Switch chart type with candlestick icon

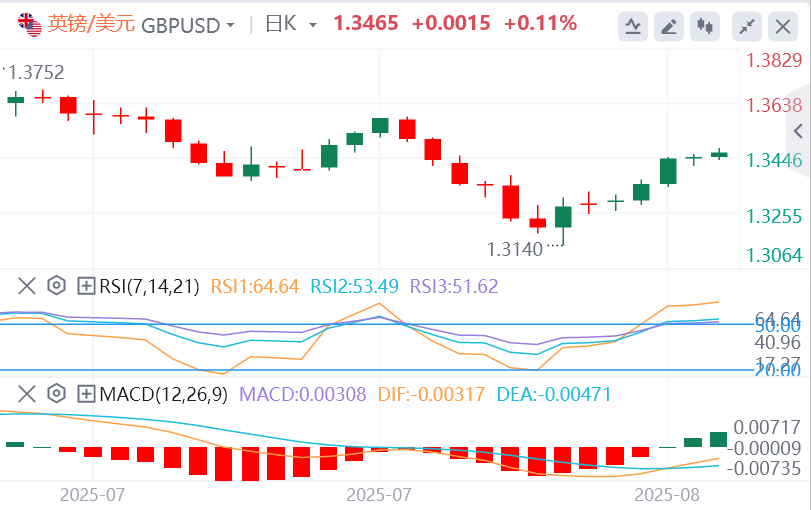pos(707,26)
